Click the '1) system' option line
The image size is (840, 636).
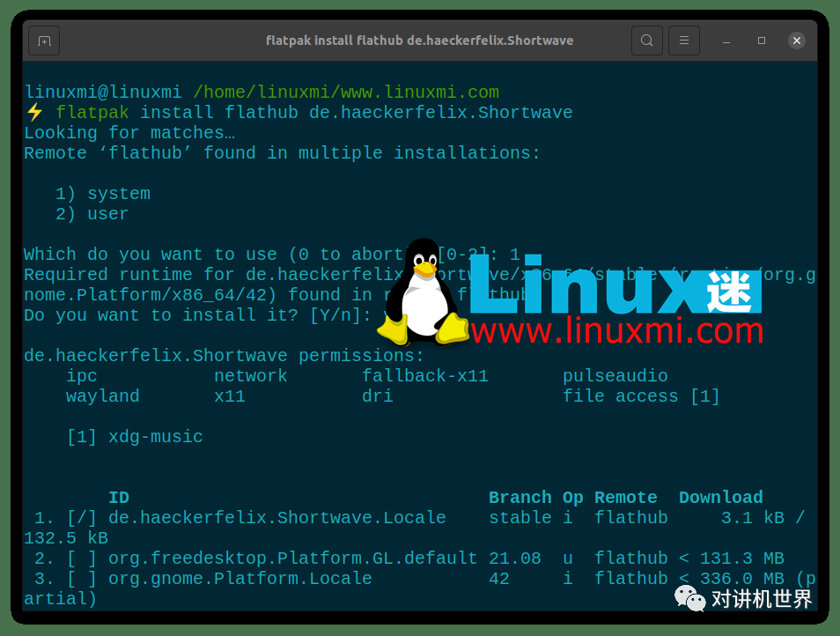(x=103, y=194)
